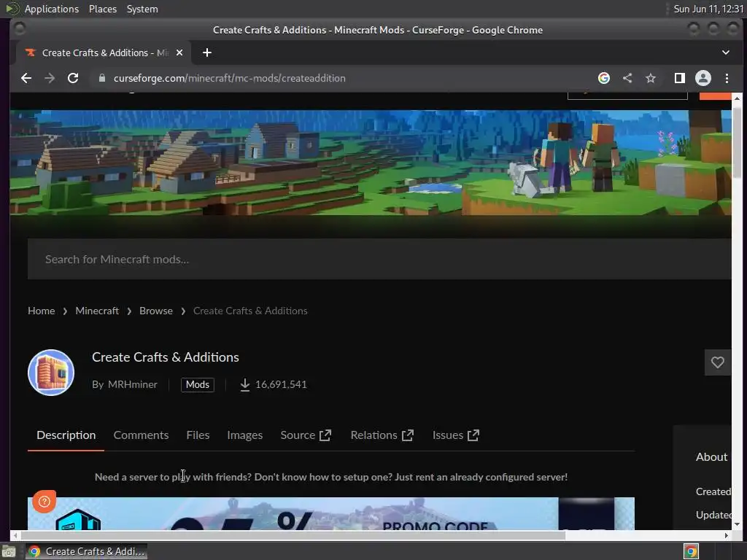747x560 pixels.
Task: Open the Files tab
Action: coord(198,435)
